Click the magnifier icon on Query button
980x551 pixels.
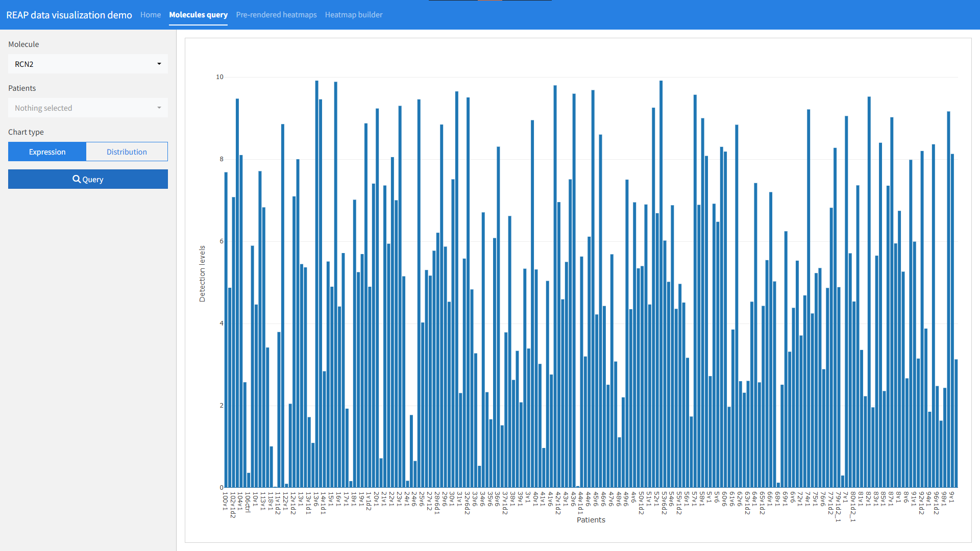coord(77,179)
